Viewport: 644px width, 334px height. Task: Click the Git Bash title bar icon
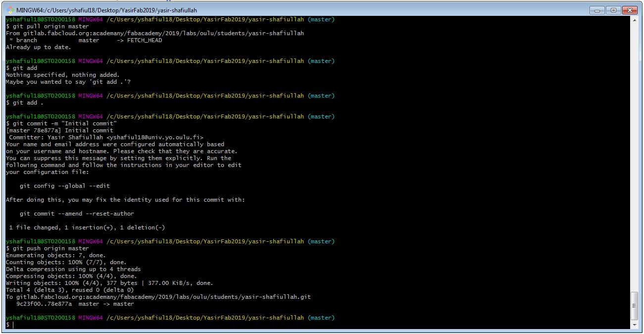(10, 10)
